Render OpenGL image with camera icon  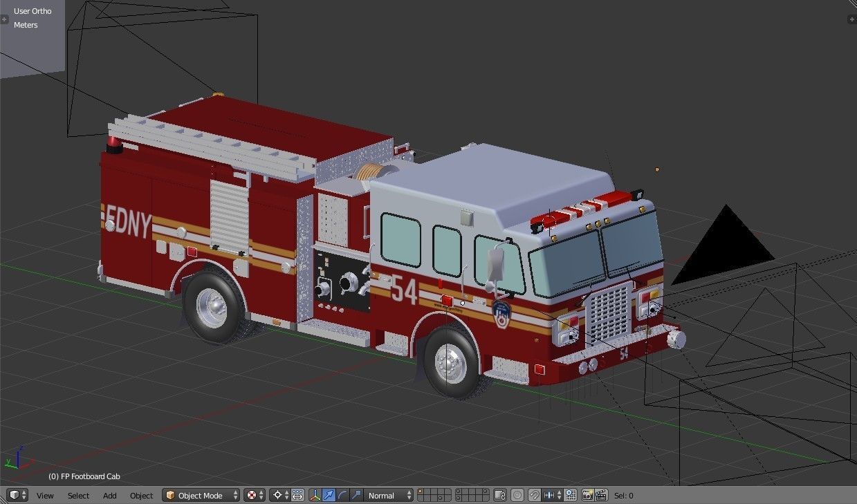[x=587, y=495]
